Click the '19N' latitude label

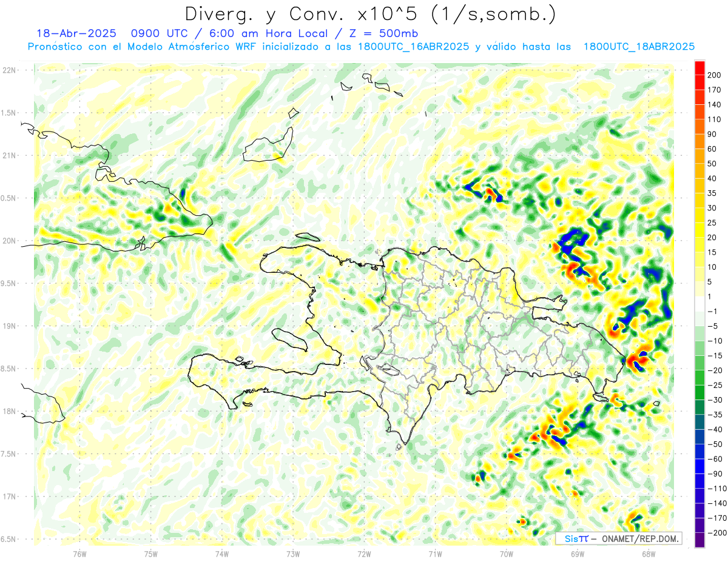[x=9, y=326]
